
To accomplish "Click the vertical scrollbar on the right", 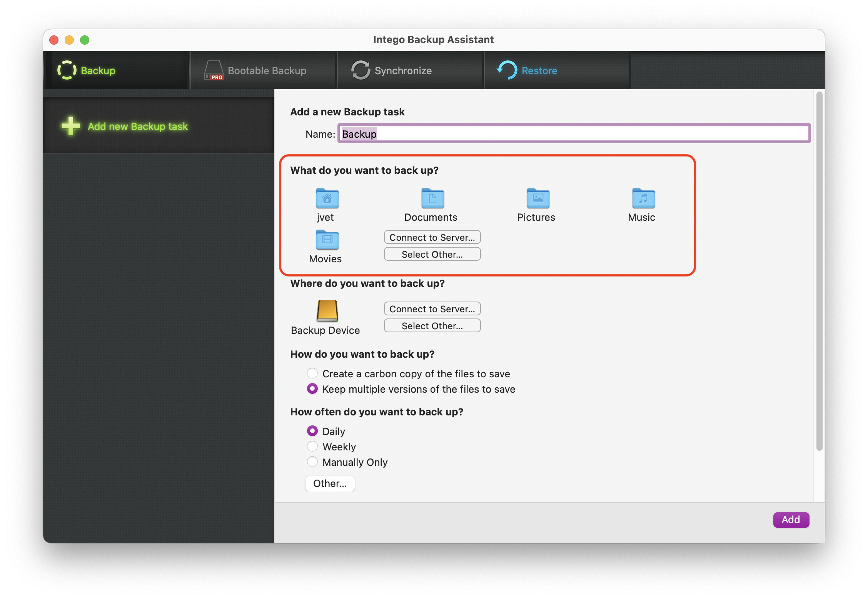I will 820,270.
